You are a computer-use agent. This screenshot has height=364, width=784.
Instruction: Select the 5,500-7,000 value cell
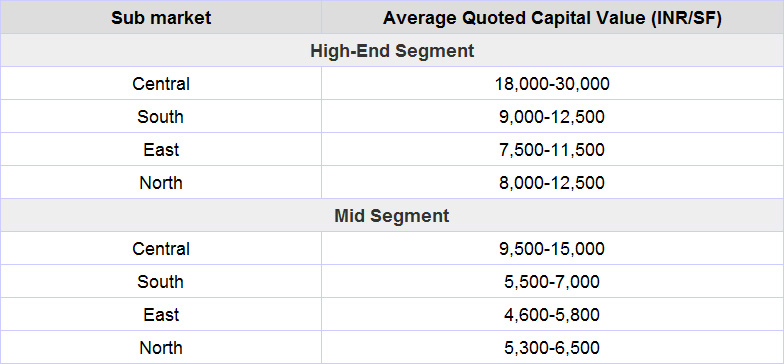tap(552, 282)
